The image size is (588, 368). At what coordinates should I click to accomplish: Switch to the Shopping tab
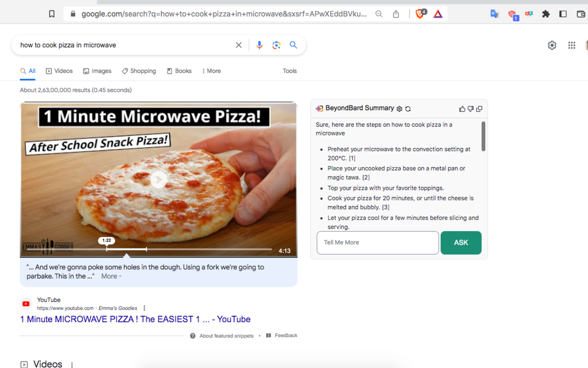tap(139, 71)
